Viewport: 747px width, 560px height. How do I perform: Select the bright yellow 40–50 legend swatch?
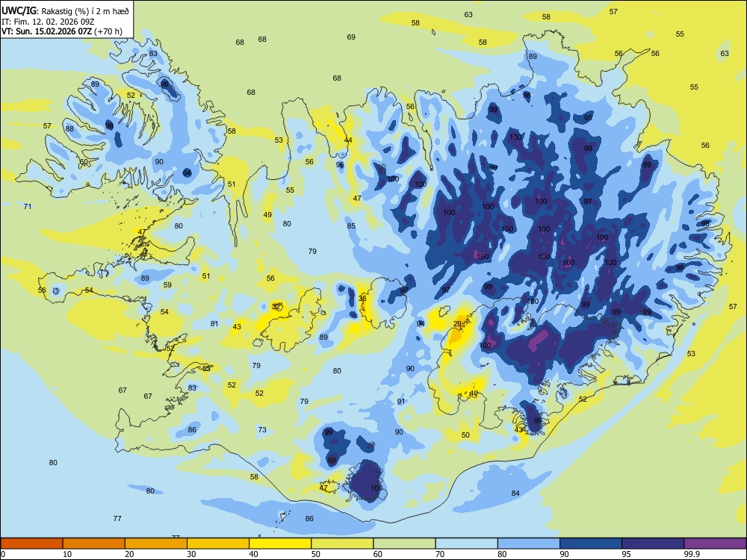280,544
